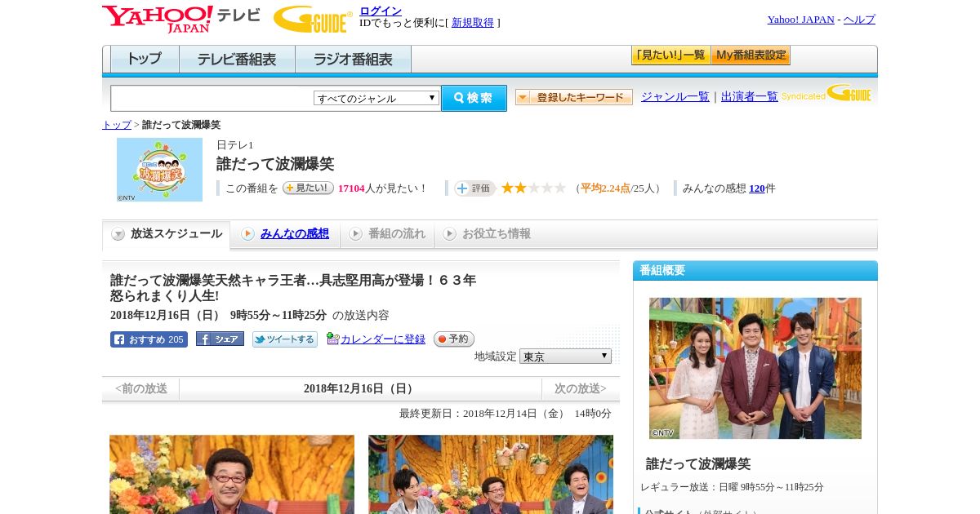
Task: Click the calendar icon beside カレンダーに登録
Action: pos(332,339)
